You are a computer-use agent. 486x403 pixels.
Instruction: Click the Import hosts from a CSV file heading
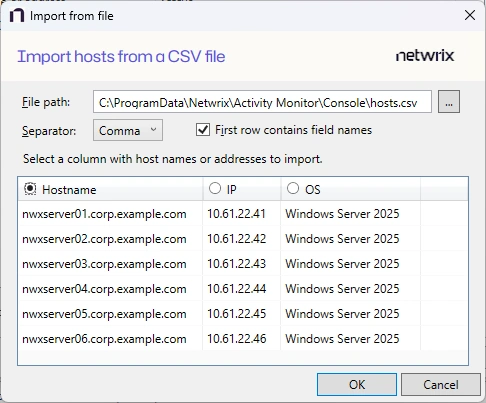121,56
